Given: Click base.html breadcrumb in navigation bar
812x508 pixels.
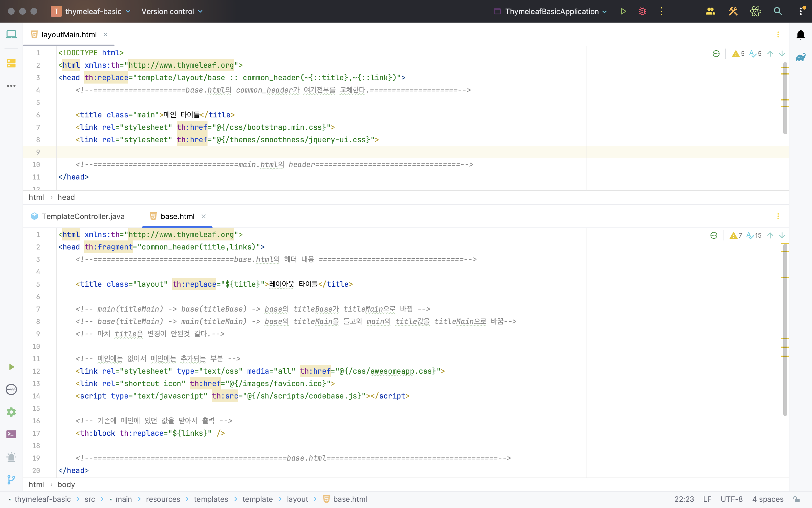Looking at the screenshot, I should pos(345,499).
